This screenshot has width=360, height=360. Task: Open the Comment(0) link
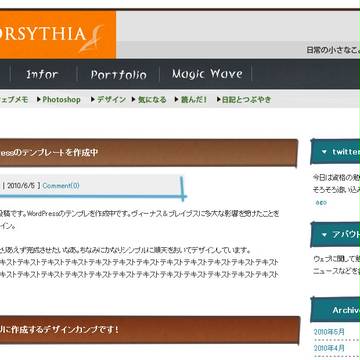click(61, 186)
